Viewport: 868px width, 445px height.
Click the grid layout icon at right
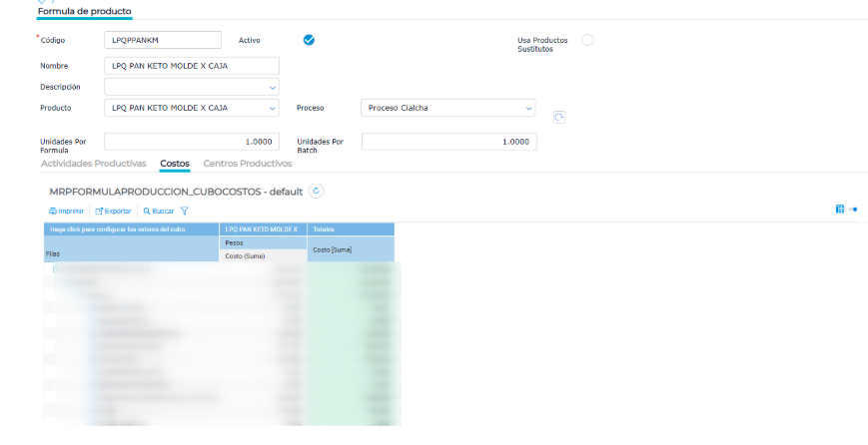[839, 210]
